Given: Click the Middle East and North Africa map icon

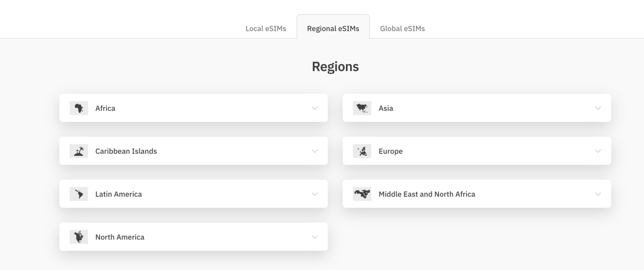Looking at the screenshot, I should click(x=362, y=194).
